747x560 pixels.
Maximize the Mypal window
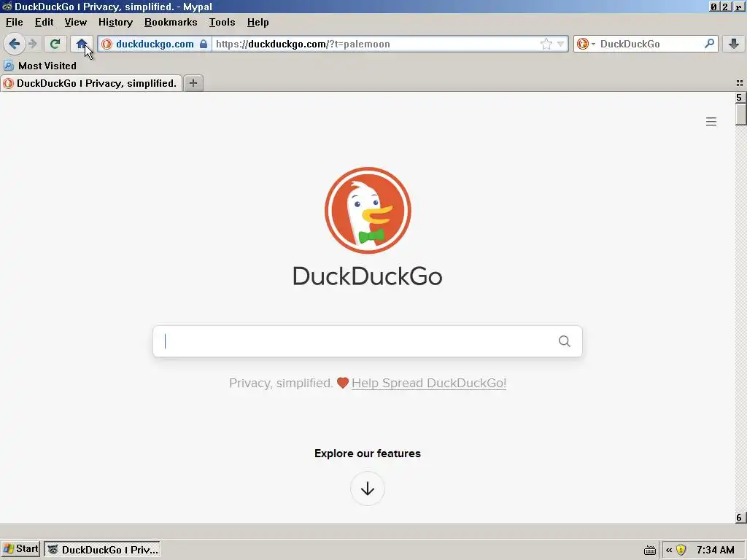(725, 7)
